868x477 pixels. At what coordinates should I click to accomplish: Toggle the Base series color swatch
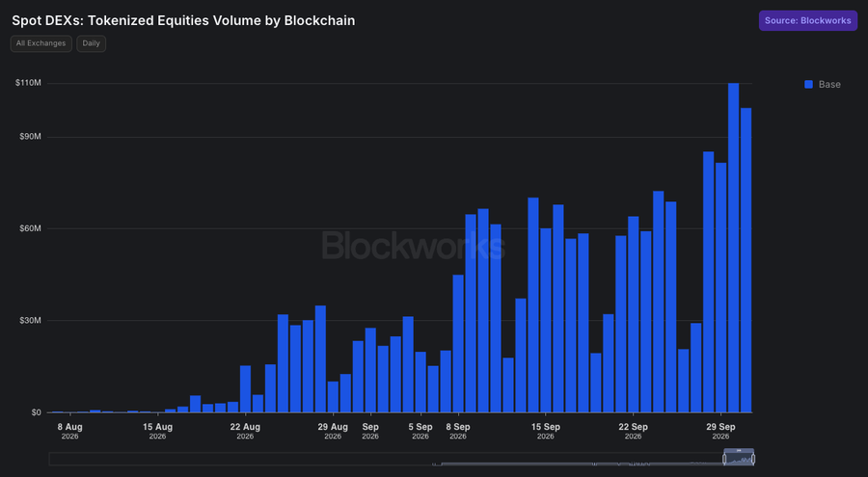pyautogui.click(x=809, y=84)
